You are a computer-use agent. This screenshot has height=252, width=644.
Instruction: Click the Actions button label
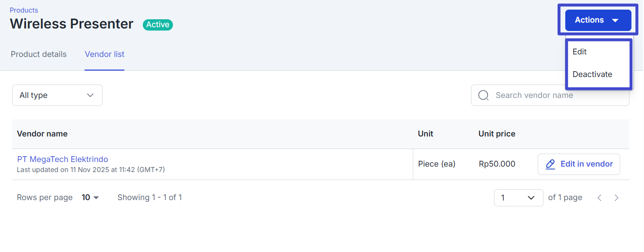coord(589,20)
